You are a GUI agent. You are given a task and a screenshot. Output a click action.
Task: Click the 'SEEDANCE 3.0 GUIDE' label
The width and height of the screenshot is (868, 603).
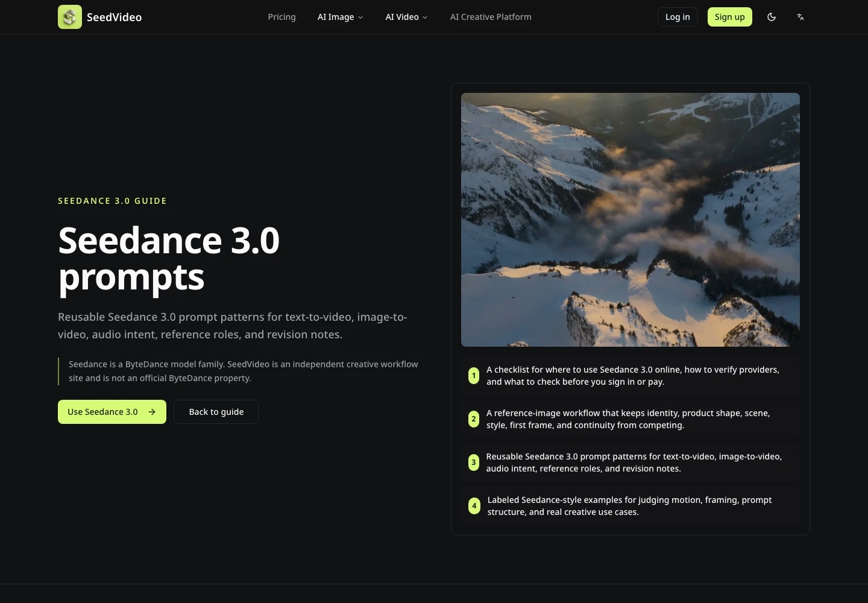point(113,201)
